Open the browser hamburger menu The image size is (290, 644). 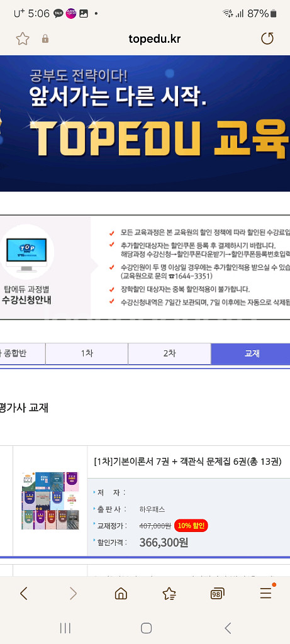[266, 592]
